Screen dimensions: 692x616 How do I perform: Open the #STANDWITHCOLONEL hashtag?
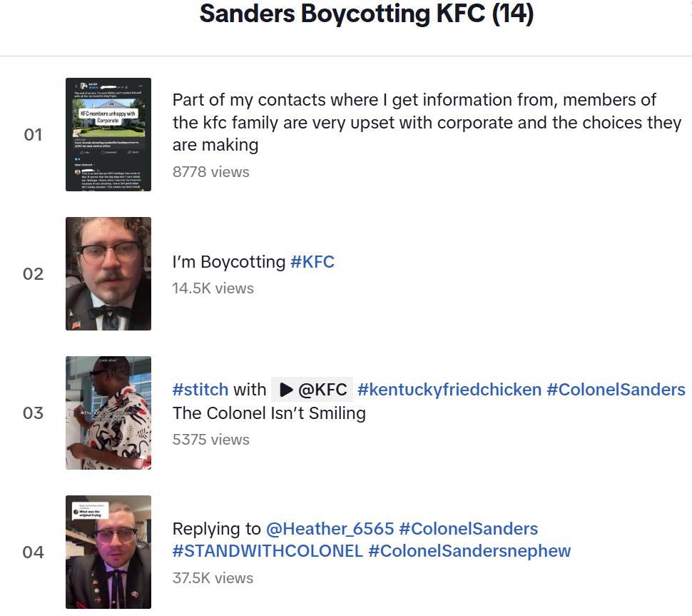[x=268, y=551]
